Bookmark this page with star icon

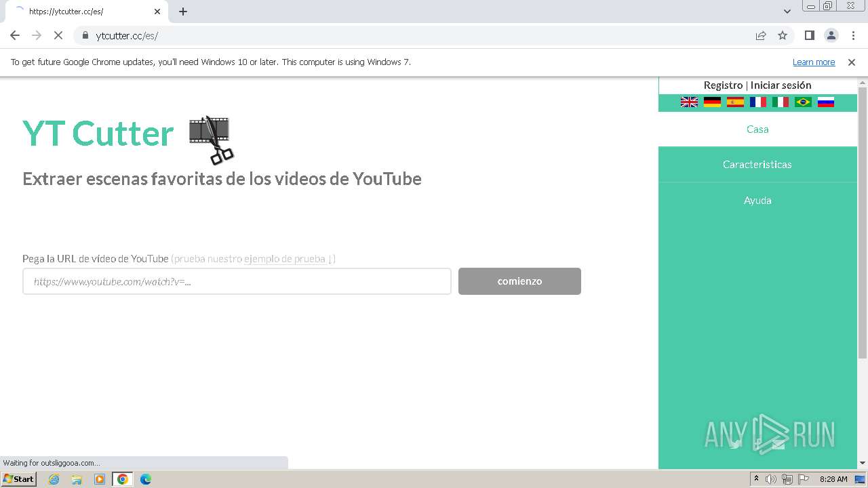[783, 35]
